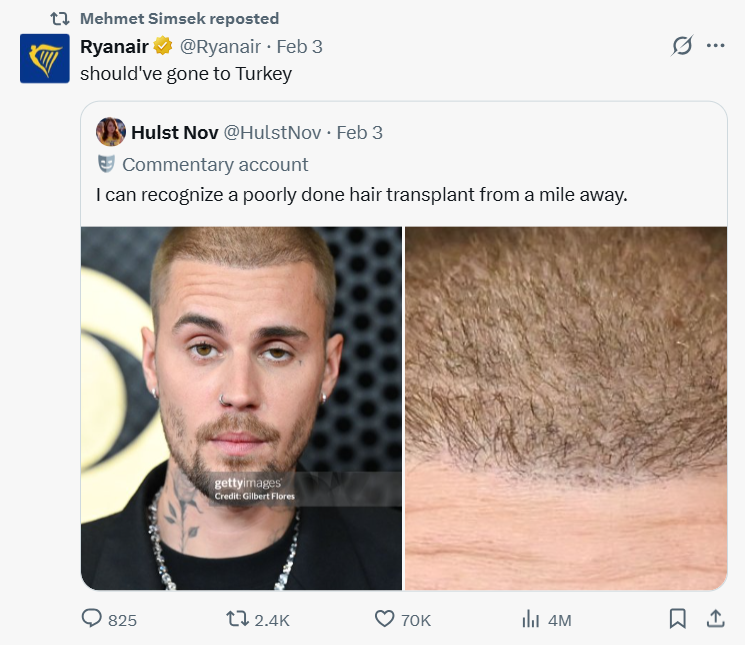745x645 pixels.
Task: Open the Ryanair display name link
Action: click(x=114, y=47)
